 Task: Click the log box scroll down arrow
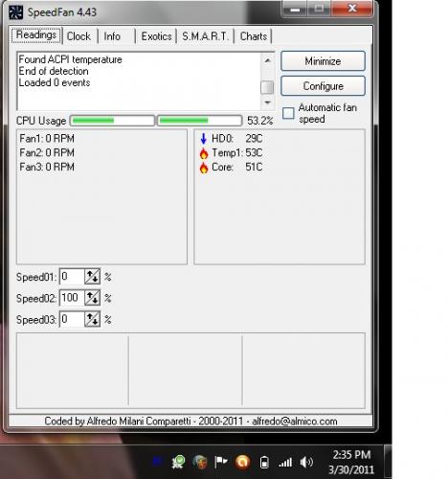pyautogui.click(x=267, y=103)
